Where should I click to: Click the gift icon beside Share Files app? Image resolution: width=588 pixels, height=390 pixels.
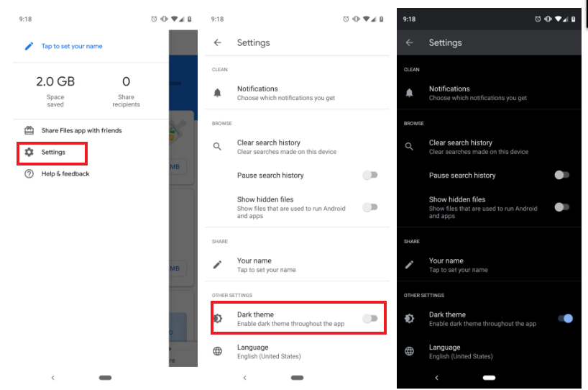coord(29,131)
